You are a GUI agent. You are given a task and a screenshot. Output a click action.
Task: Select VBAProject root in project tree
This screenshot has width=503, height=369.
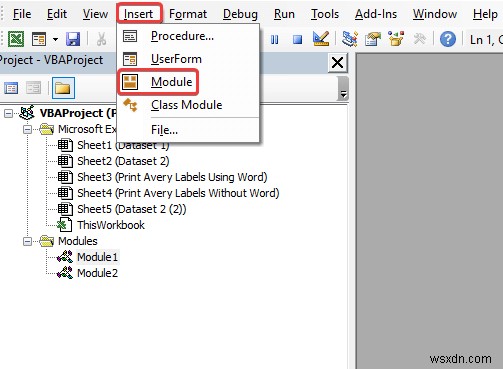[x=78, y=113]
